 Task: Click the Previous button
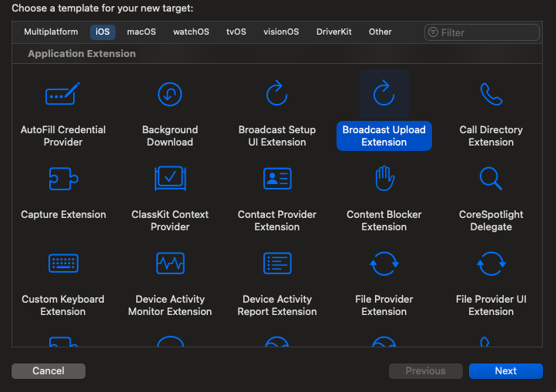[x=426, y=371]
